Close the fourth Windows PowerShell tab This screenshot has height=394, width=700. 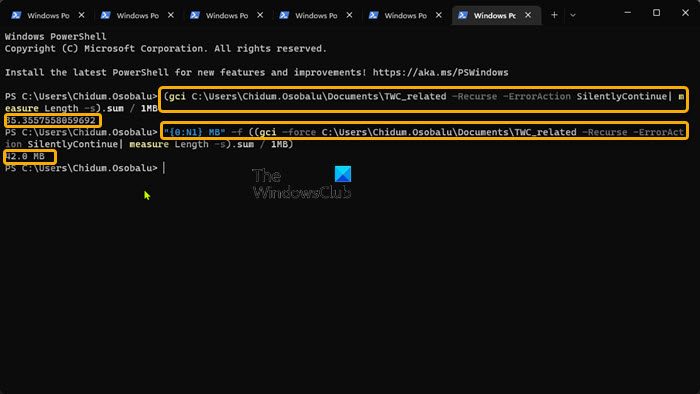point(349,15)
